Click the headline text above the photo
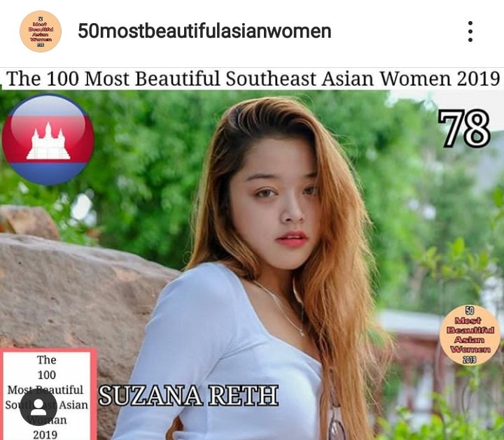Image resolution: width=504 pixels, height=440 pixels. point(253,78)
